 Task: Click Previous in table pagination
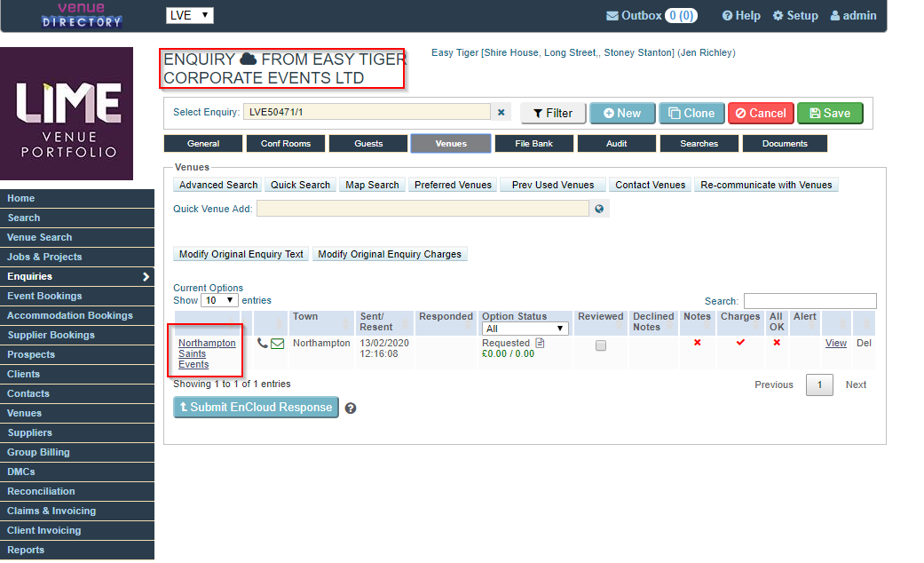[x=774, y=385]
